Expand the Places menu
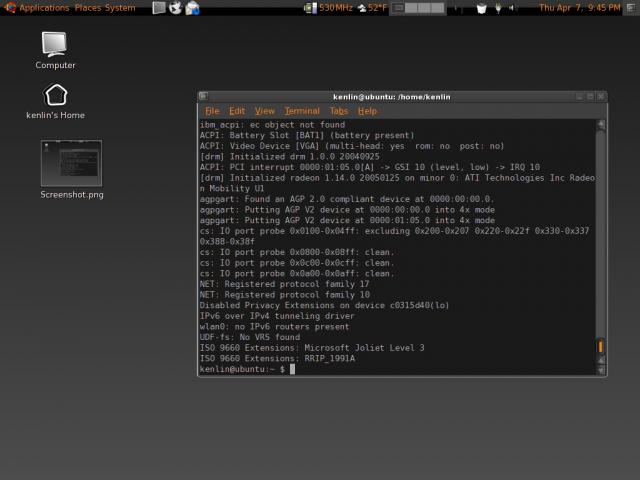This screenshot has height=480, width=640. point(87,8)
